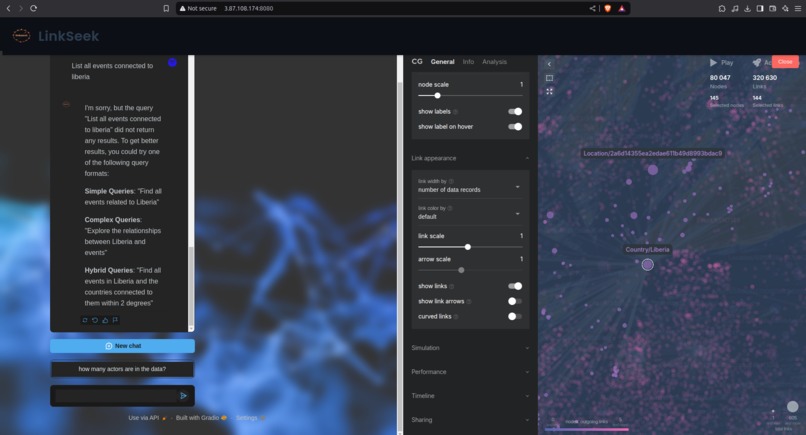The height and width of the screenshot is (435, 806).
Task: Open the browser wallet icon
Action: 772,8
